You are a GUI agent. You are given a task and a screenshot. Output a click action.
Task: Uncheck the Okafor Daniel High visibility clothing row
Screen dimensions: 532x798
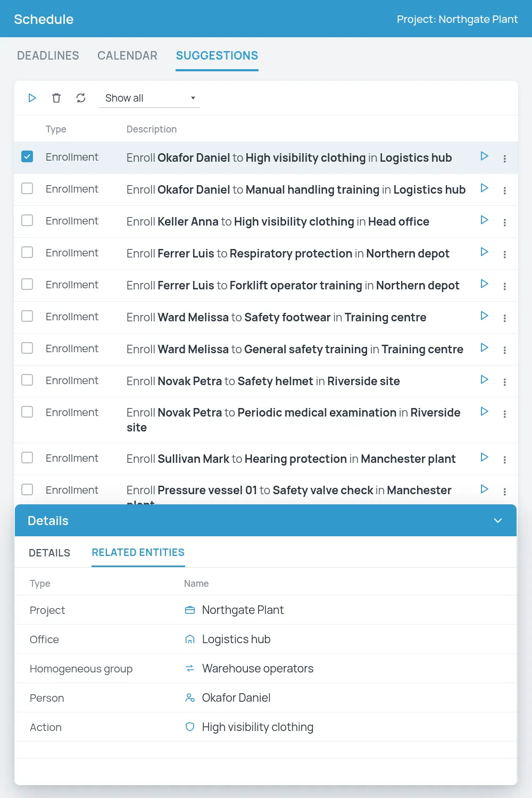coord(27,156)
